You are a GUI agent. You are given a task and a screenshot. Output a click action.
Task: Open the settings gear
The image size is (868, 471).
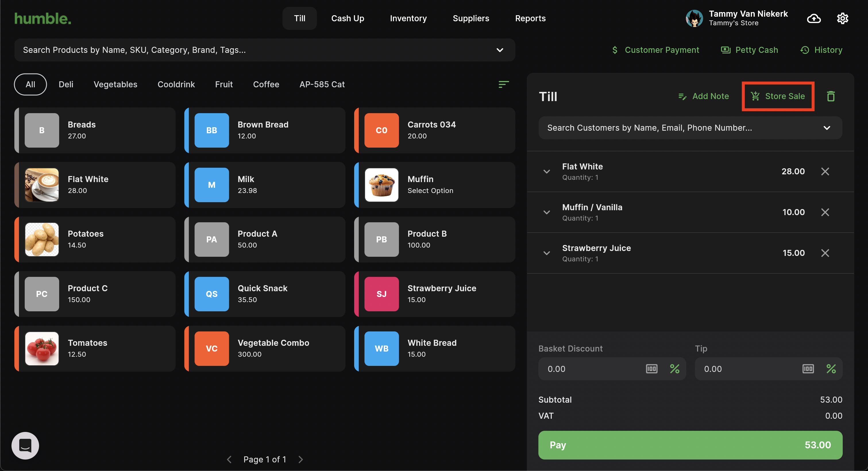click(x=842, y=18)
